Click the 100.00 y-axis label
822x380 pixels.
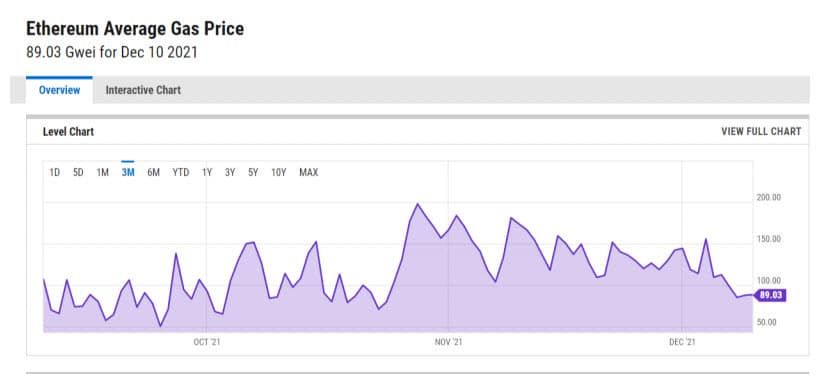click(769, 280)
